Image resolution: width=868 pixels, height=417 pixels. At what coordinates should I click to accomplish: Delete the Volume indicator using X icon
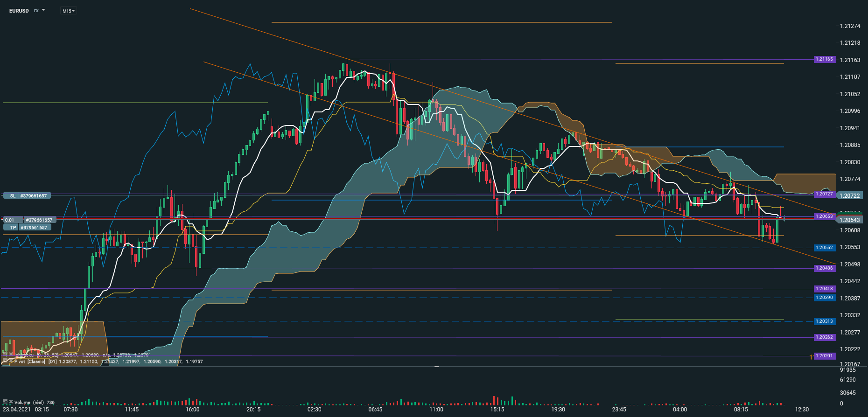(11, 402)
